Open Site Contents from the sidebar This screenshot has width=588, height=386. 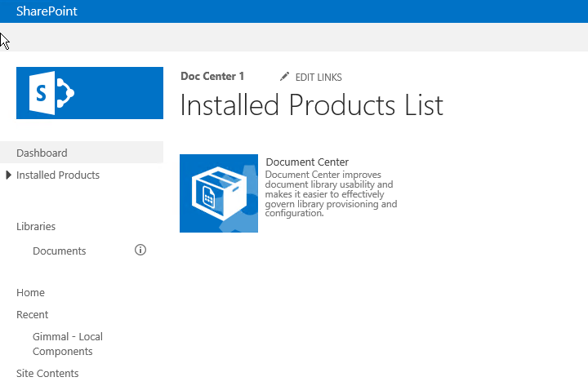(x=47, y=373)
